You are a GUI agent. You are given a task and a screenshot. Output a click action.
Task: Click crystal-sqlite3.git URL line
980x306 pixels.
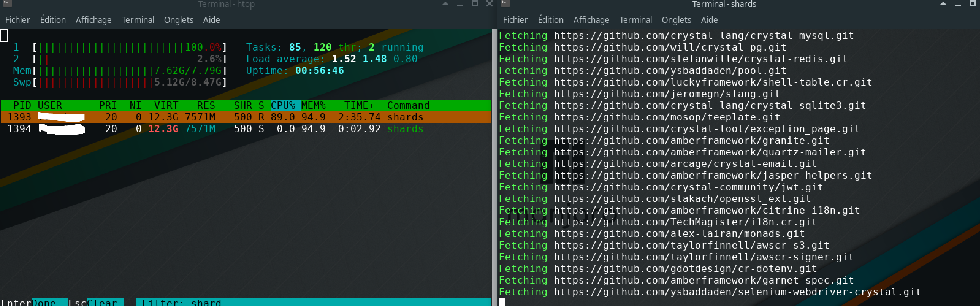(x=710, y=105)
